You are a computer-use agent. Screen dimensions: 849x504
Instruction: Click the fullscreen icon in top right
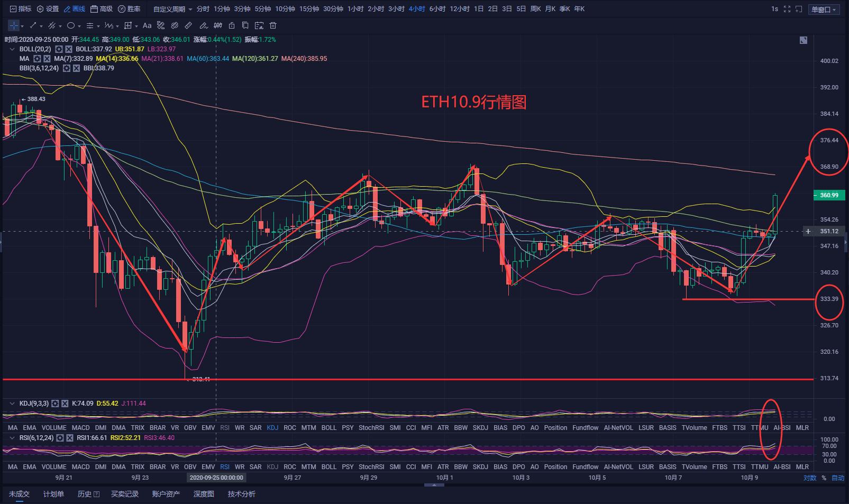click(x=787, y=9)
